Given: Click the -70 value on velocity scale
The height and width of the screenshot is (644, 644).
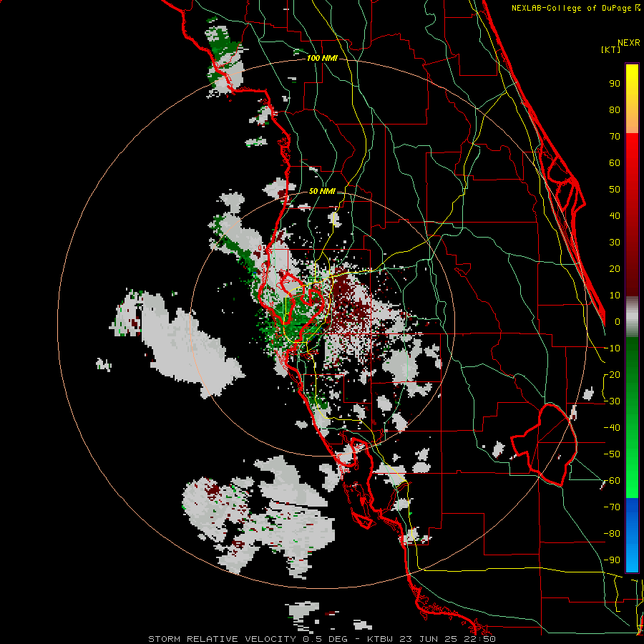Looking at the screenshot, I should point(612,507).
